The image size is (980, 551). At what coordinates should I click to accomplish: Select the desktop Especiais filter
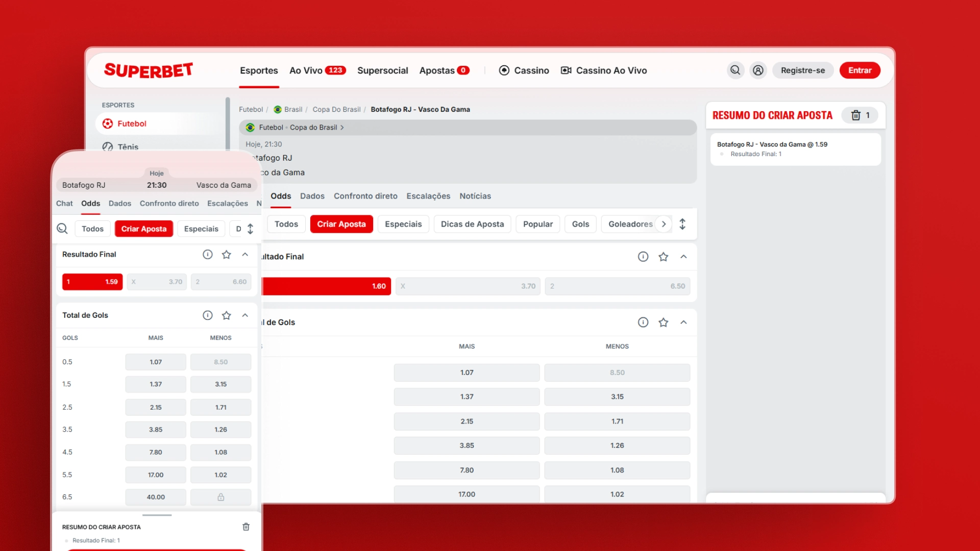[x=403, y=224]
